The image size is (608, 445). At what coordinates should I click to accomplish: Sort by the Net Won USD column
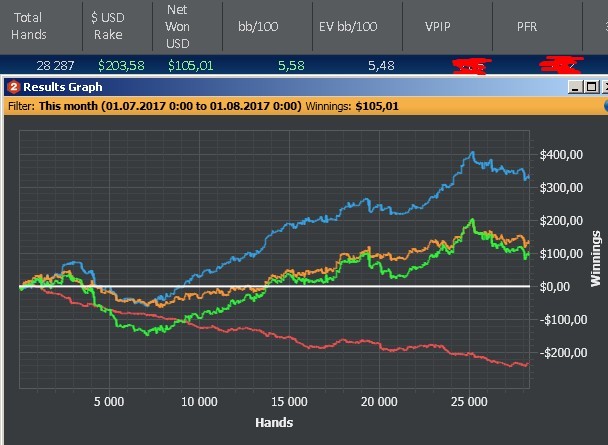pyautogui.click(x=177, y=26)
